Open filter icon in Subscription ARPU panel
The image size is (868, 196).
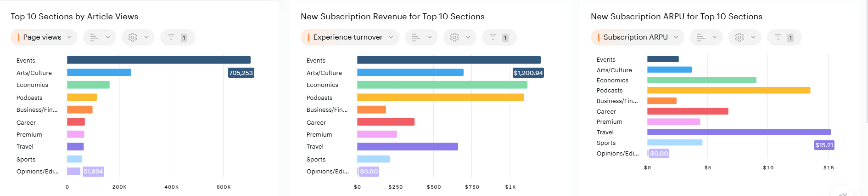[778, 37]
